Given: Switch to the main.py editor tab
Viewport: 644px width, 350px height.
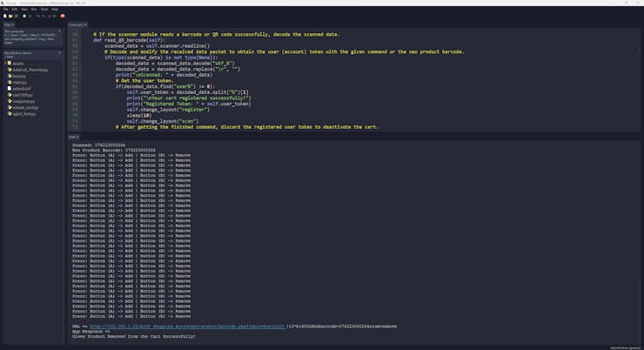Looking at the screenshot, I should coord(77,24).
